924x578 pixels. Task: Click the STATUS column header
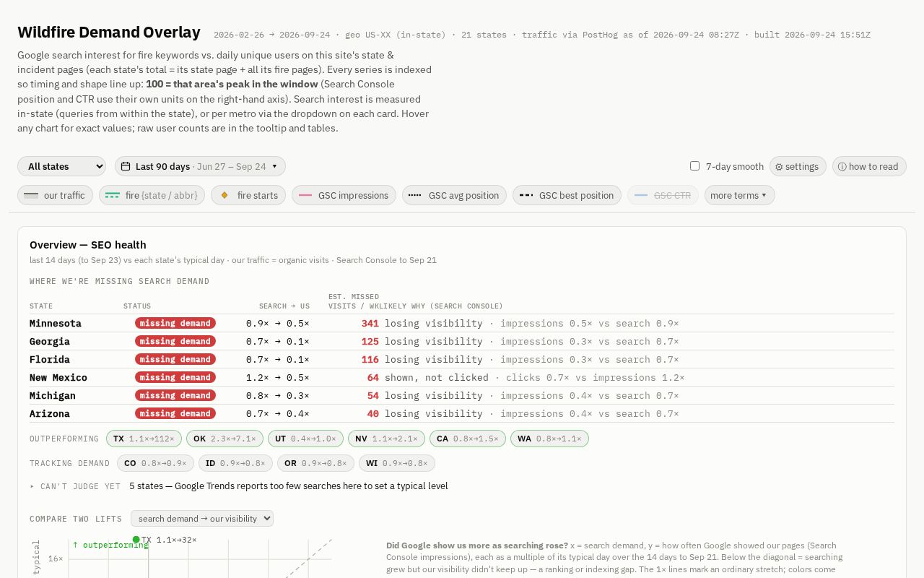[x=137, y=306]
